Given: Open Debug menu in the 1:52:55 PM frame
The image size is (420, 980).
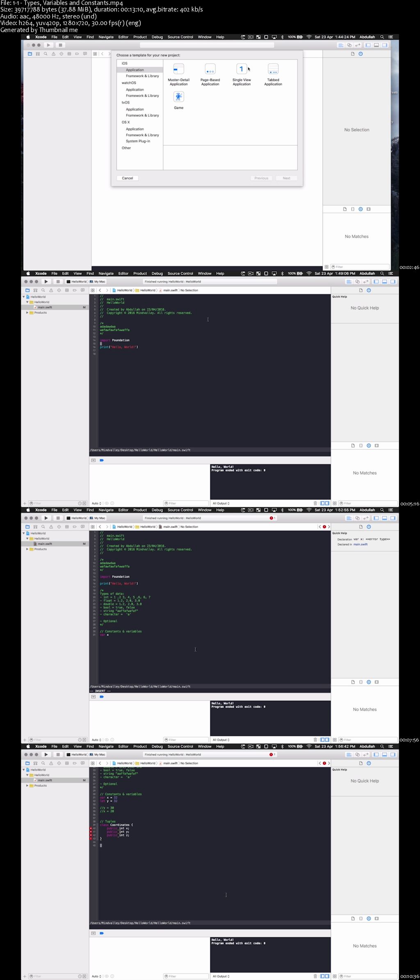Looking at the screenshot, I should (x=157, y=510).
